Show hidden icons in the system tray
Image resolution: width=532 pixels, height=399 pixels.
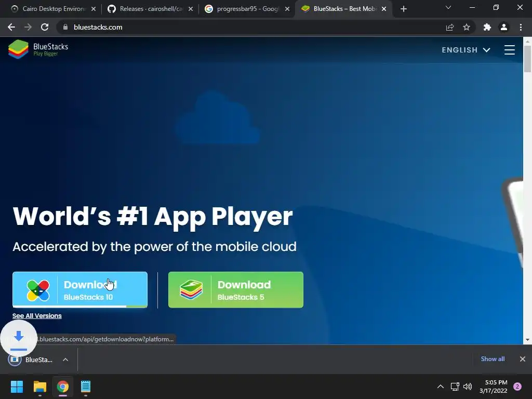pyautogui.click(x=441, y=387)
